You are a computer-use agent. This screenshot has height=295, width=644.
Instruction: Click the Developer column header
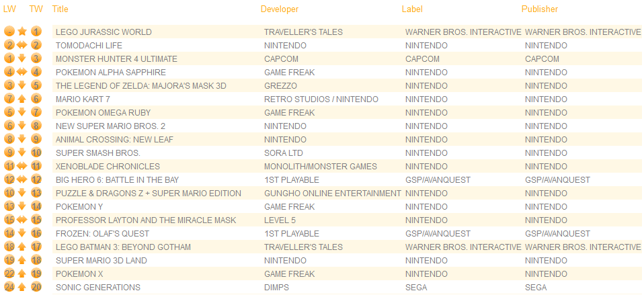click(x=280, y=9)
